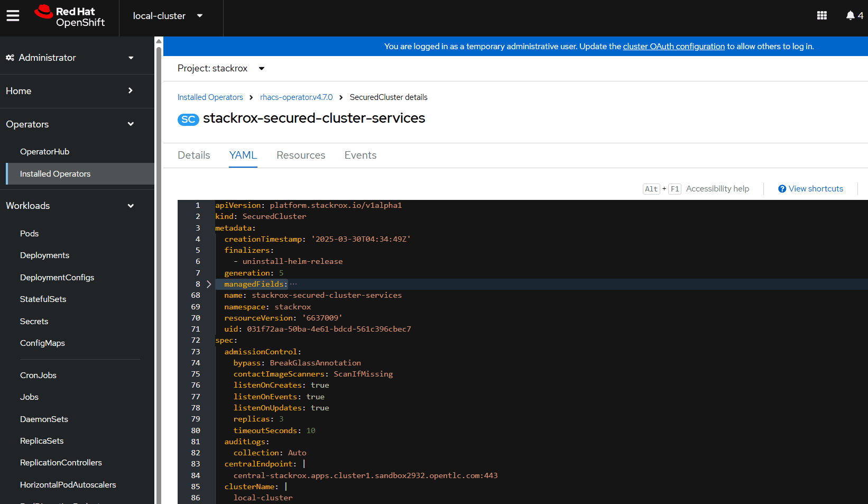Open DeploymentConfigs in sidebar

(x=57, y=278)
